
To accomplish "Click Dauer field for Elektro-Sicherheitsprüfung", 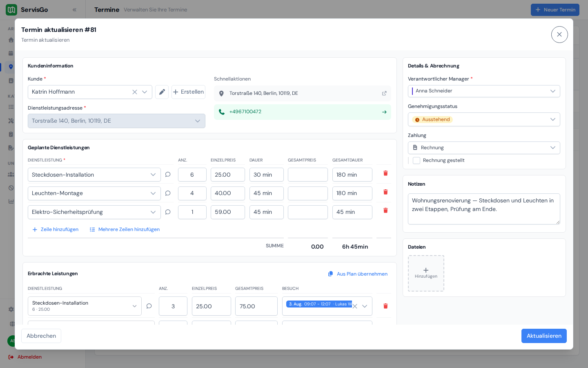I will pyautogui.click(x=267, y=212).
